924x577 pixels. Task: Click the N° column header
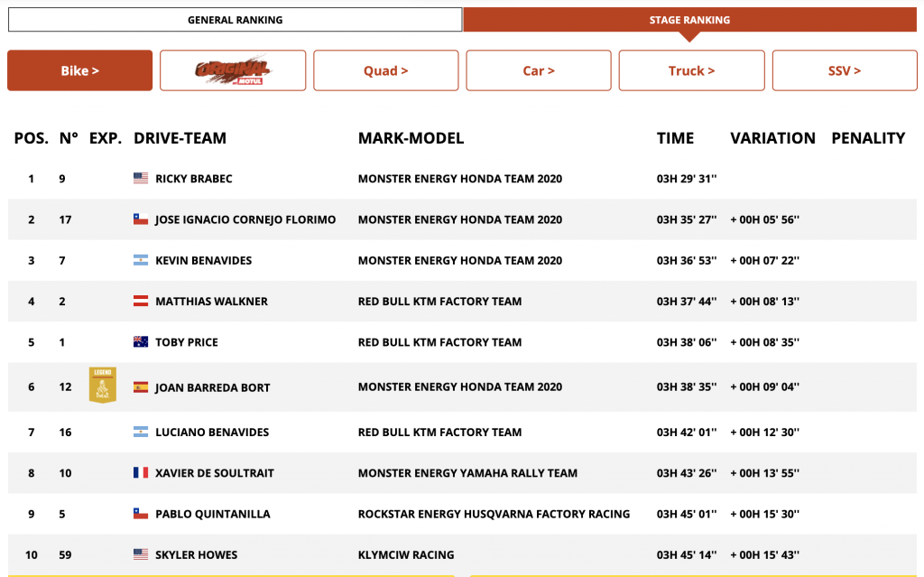[x=69, y=138]
